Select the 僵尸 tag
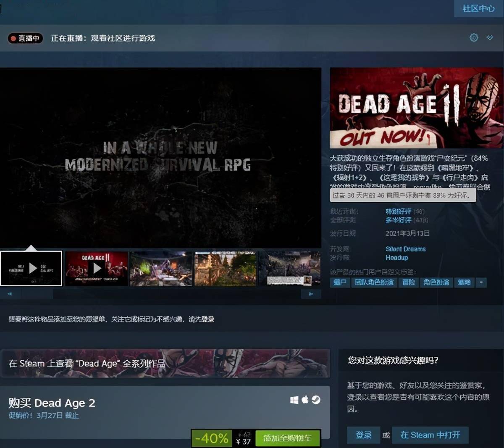Viewport: 504px width, 448px height. pyautogui.click(x=340, y=282)
